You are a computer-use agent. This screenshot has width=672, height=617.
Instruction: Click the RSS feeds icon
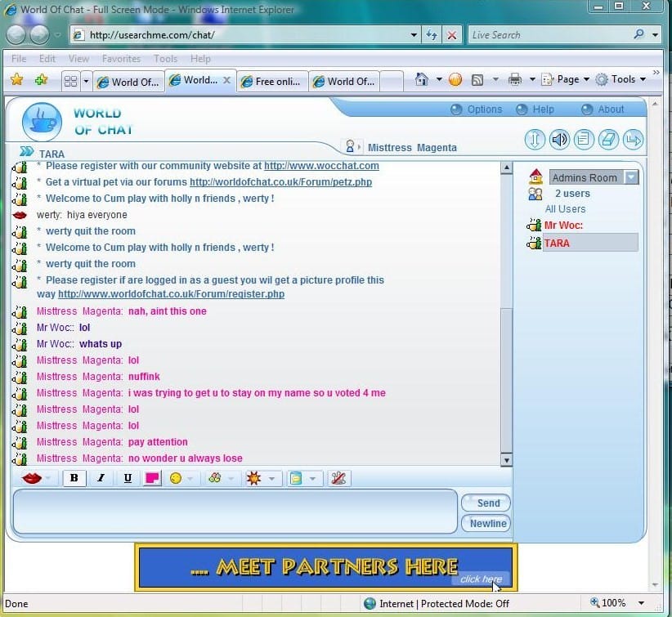click(x=477, y=80)
